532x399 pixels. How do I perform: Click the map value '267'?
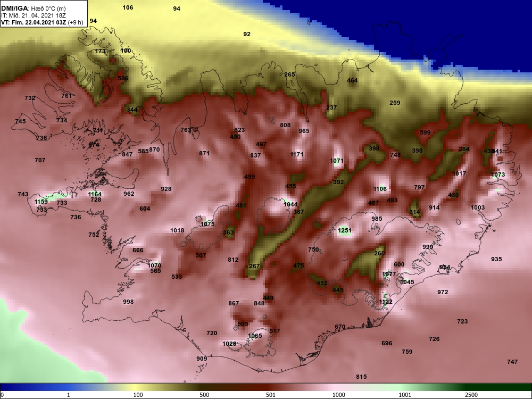pos(254,266)
